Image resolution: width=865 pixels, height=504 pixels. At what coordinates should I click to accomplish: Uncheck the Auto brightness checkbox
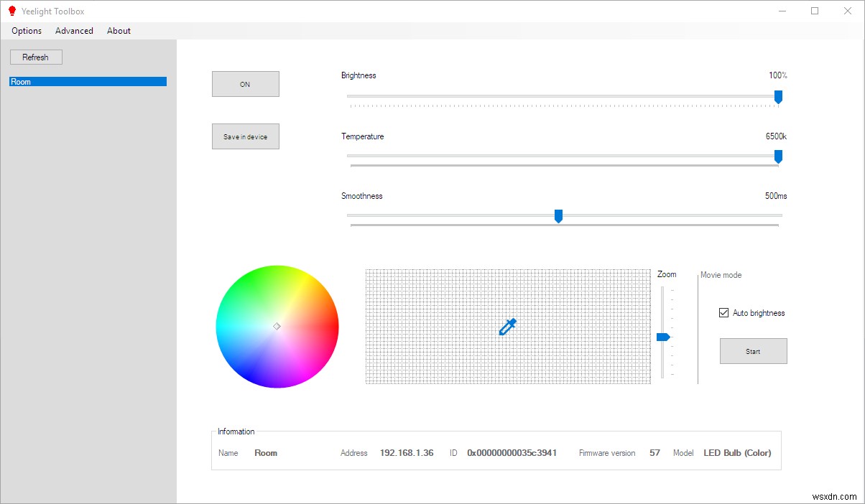click(724, 312)
